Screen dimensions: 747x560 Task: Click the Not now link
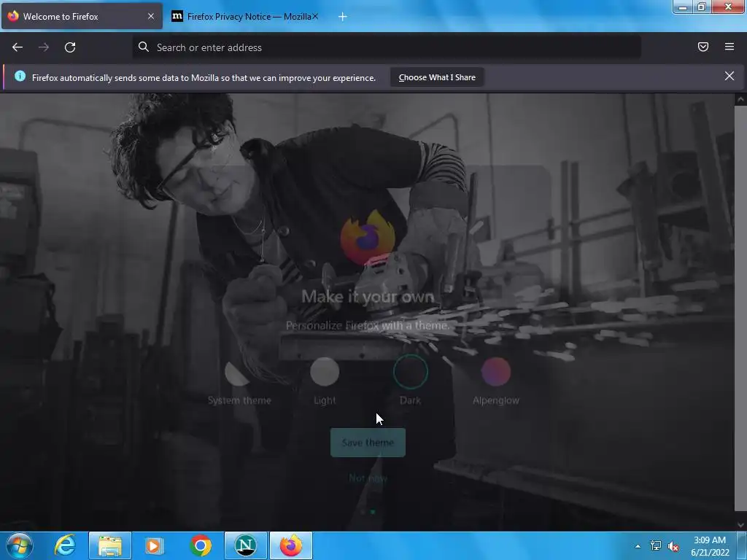(368, 478)
